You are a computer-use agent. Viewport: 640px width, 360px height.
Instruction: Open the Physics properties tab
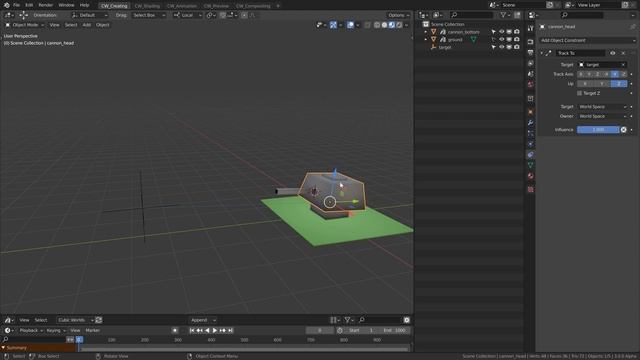(x=530, y=144)
